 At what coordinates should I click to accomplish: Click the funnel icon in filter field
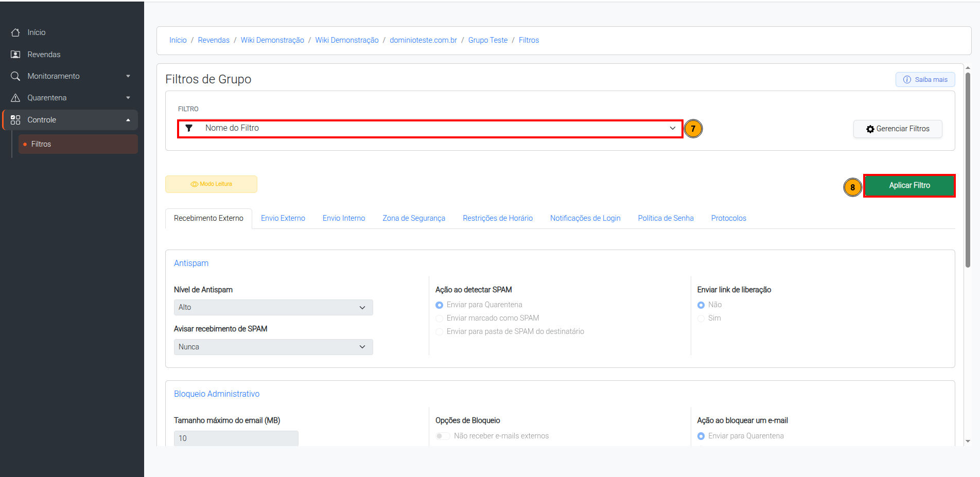tap(189, 128)
